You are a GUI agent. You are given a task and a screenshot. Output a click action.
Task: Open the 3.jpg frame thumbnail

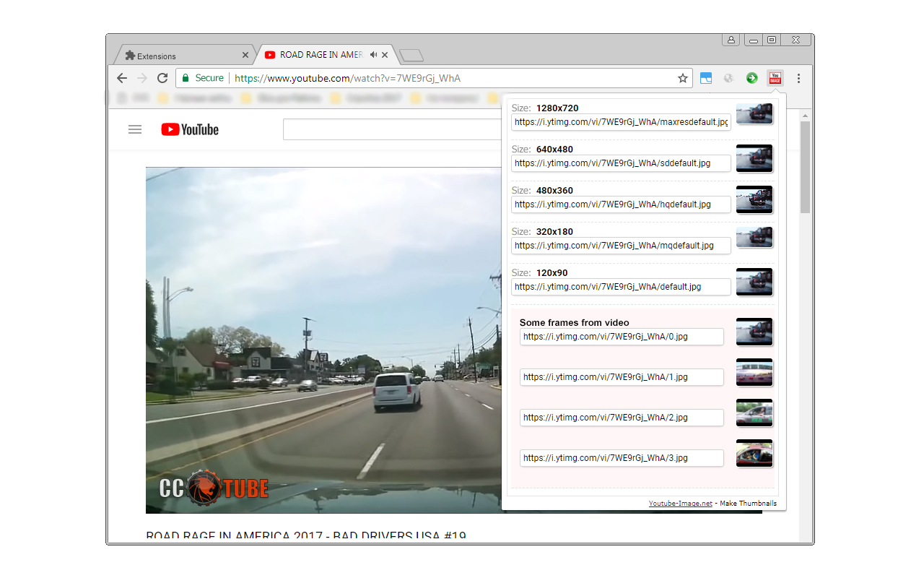(x=754, y=453)
